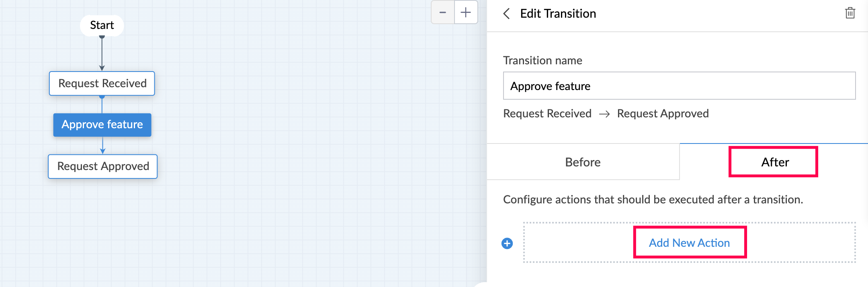Select the Start node in the blueprint
Image resolution: width=868 pixels, height=287 pixels.
coord(102,25)
